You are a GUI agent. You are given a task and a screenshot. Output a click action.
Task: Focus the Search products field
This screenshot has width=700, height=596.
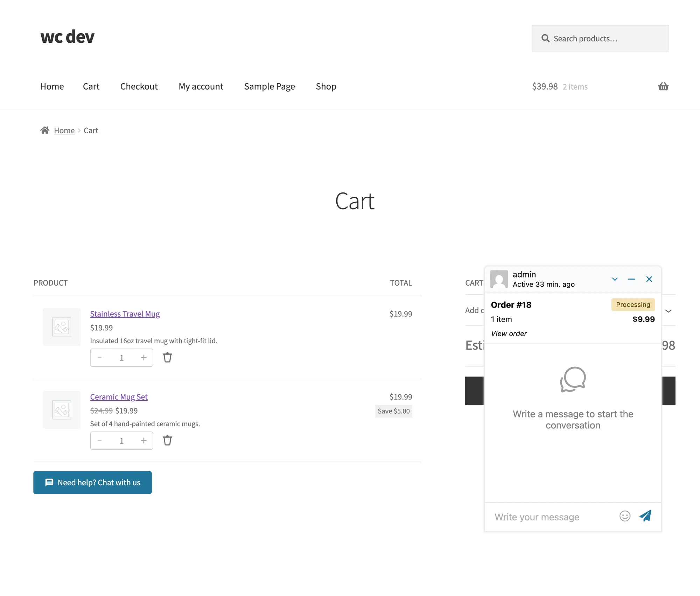600,38
